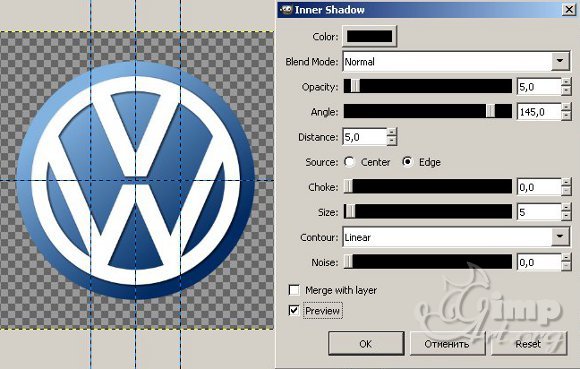This screenshot has height=369, width=580.
Task: Confirm with the OK button
Action: tap(366, 343)
